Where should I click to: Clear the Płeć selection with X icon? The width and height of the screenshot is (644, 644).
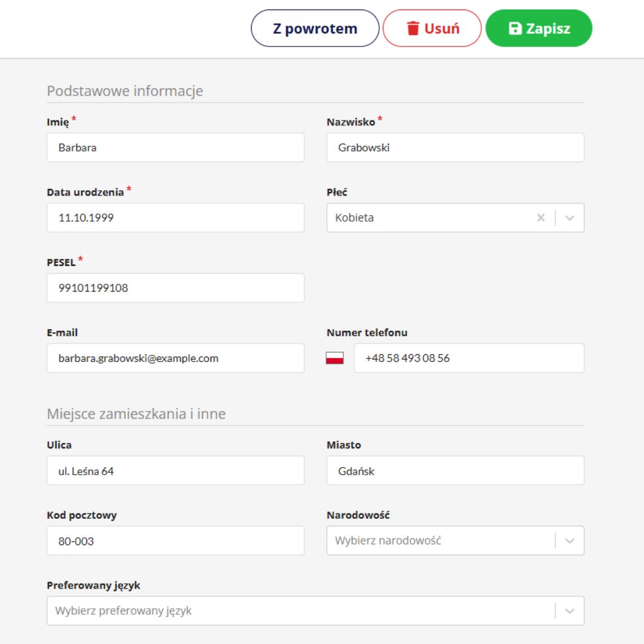[x=541, y=218]
